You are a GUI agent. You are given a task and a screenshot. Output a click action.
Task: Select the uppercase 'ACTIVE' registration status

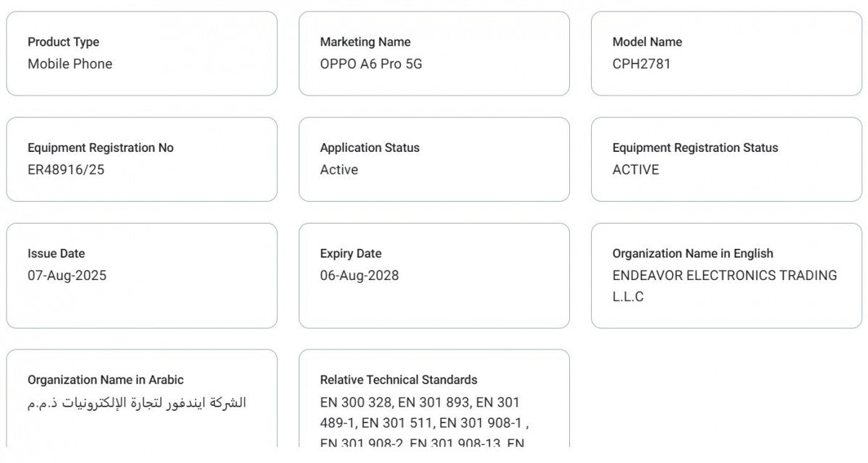[636, 169]
